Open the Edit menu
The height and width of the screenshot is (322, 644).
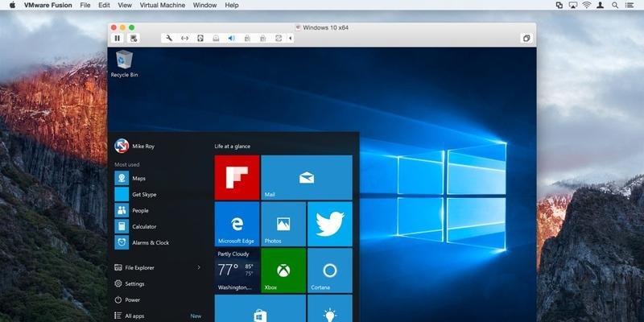pyautogui.click(x=104, y=6)
